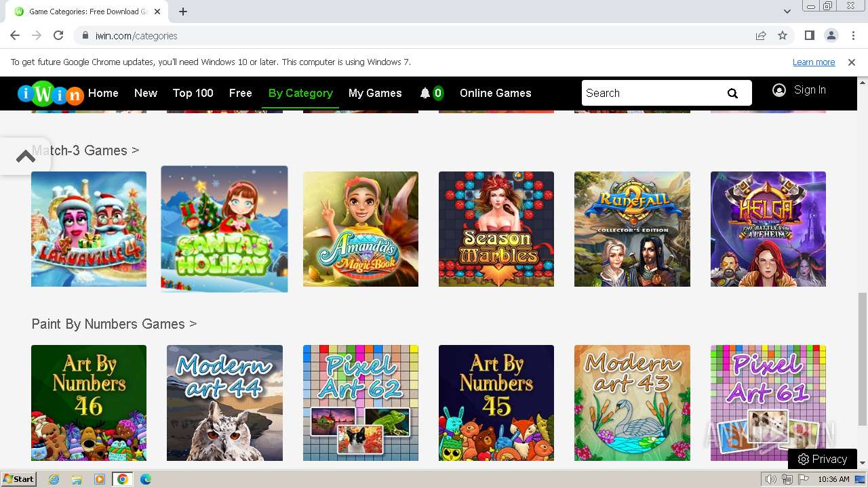Select By Category menu item
The height and width of the screenshot is (488, 868).
pos(300,94)
